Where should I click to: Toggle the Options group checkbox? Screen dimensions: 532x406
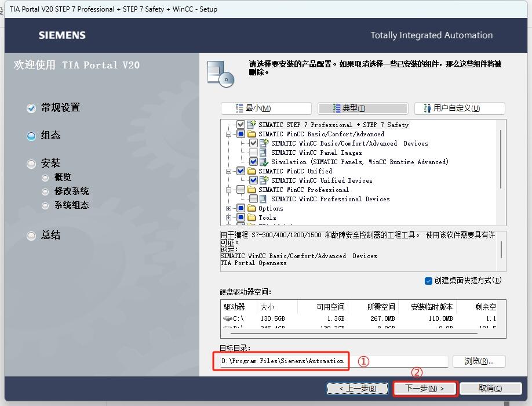(241, 208)
